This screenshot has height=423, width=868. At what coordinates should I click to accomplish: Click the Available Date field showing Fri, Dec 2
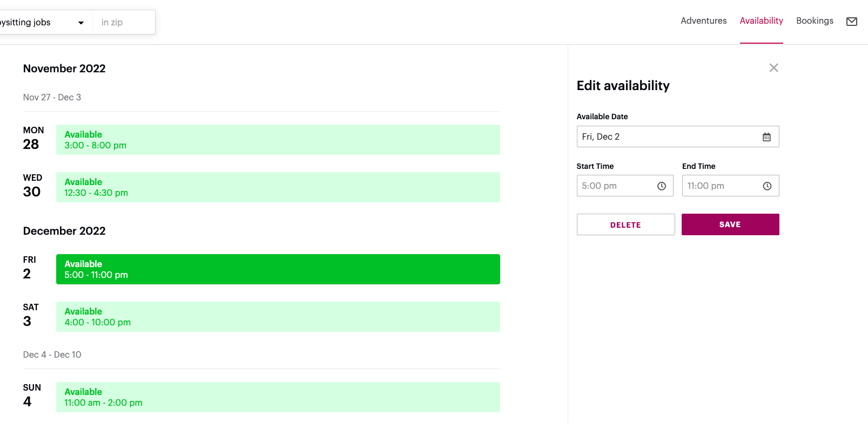[678, 137]
